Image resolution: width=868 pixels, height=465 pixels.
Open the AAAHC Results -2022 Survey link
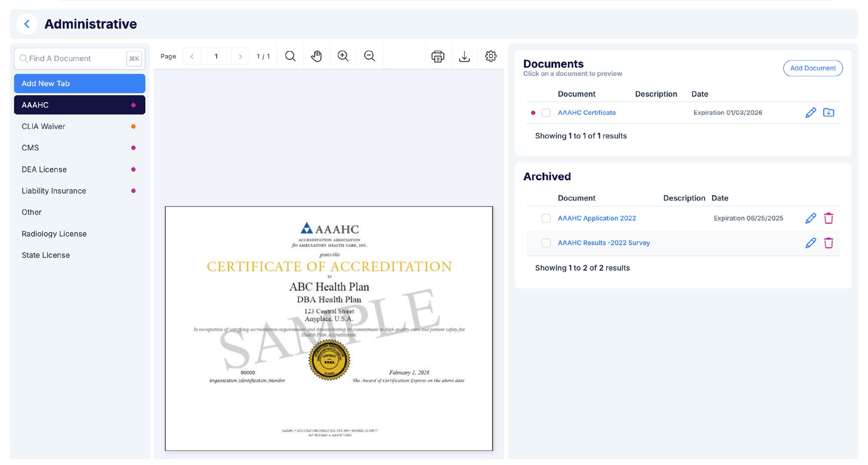point(604,243)
